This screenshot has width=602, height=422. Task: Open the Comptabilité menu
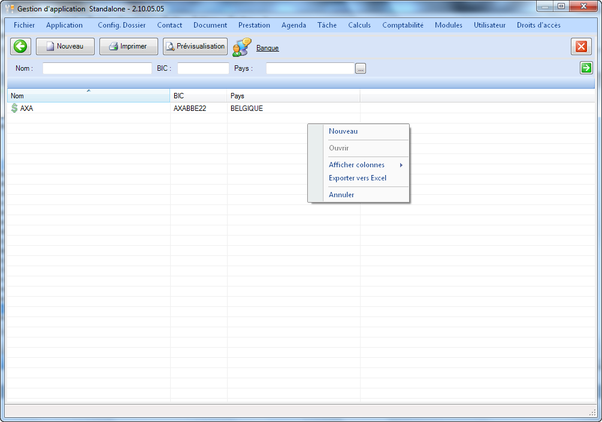(402, 24)
